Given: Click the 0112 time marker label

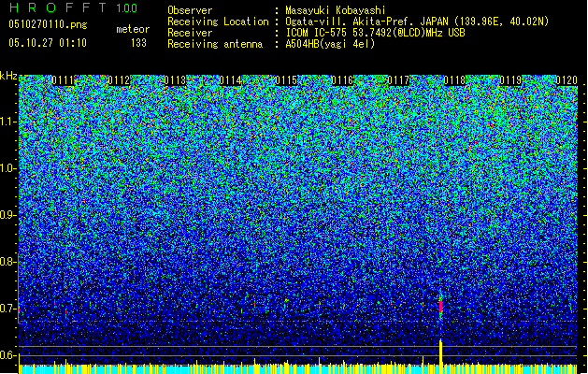Looking at the screenshot, I should (119, 80).
